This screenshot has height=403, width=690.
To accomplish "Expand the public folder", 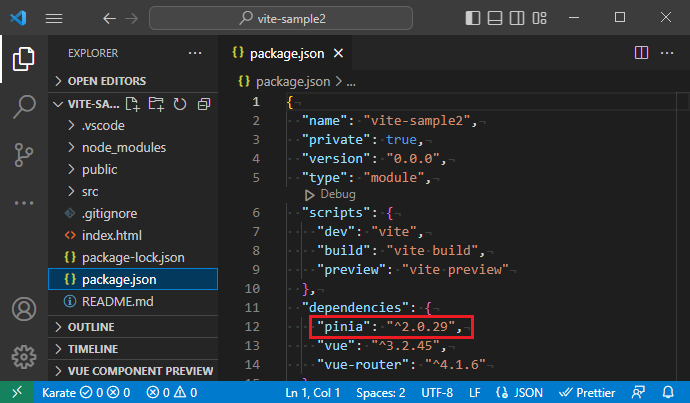I will pyautogui.click(x=133, y=169).
